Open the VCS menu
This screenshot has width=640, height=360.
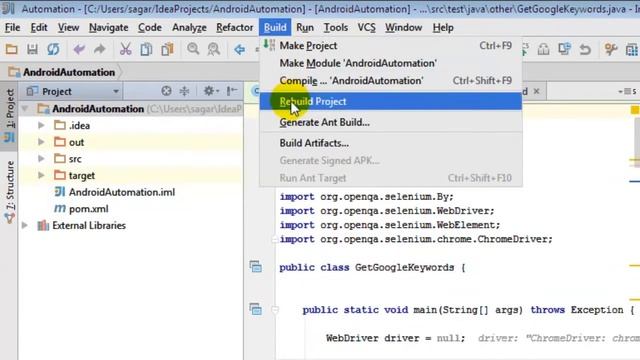point(367,27)
